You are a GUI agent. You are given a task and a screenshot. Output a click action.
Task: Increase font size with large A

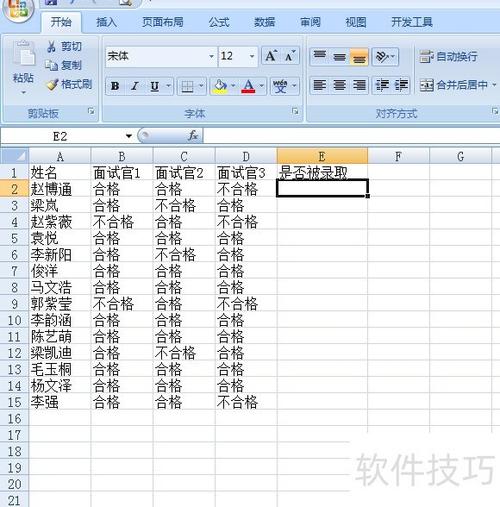point(271,56)
